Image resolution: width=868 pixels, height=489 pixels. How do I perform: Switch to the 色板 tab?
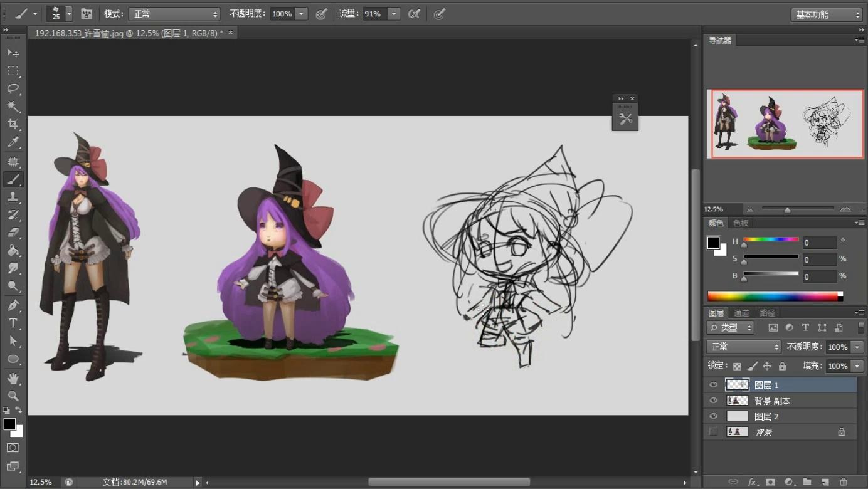click(741, 223)
